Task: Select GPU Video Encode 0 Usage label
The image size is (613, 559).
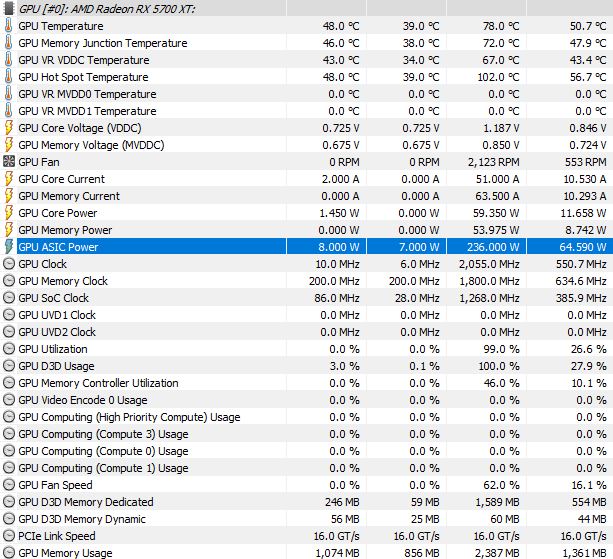Action: point(83,400)
